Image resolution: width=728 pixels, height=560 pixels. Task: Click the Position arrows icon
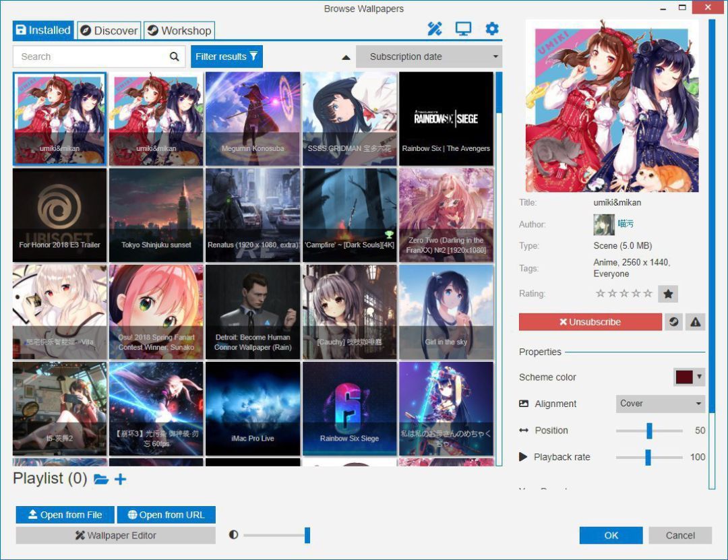[524, 431]
